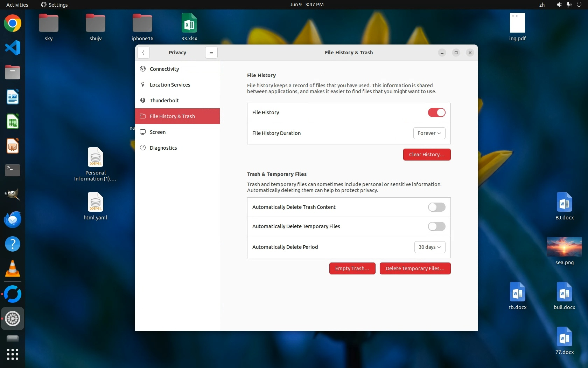Enable Automatically Delete Trash Content
588x368 pixels.
click(x=436, y=207)
